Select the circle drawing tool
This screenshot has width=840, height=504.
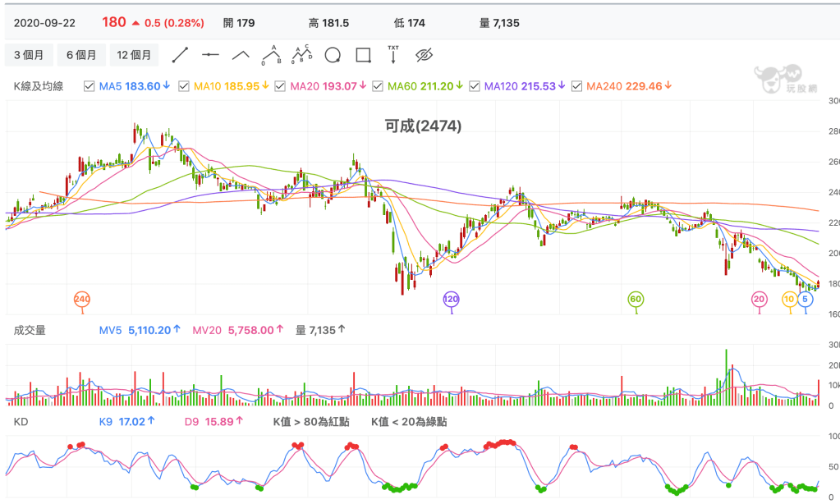click(333, 55)
